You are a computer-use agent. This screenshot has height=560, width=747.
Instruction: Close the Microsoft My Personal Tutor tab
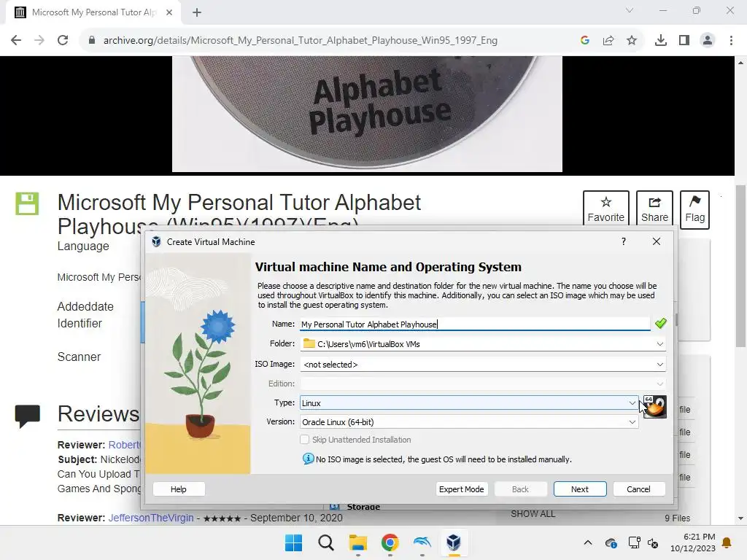169,12
